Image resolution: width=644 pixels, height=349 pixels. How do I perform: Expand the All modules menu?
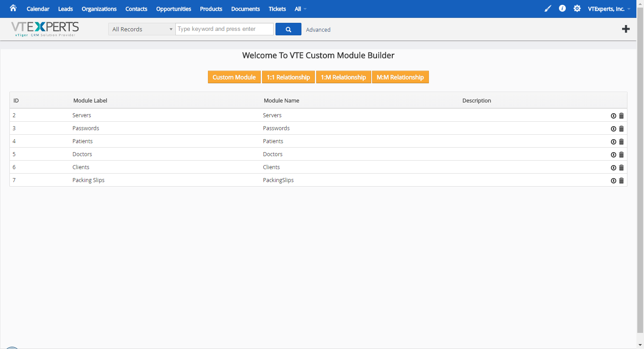coord(301,9)
